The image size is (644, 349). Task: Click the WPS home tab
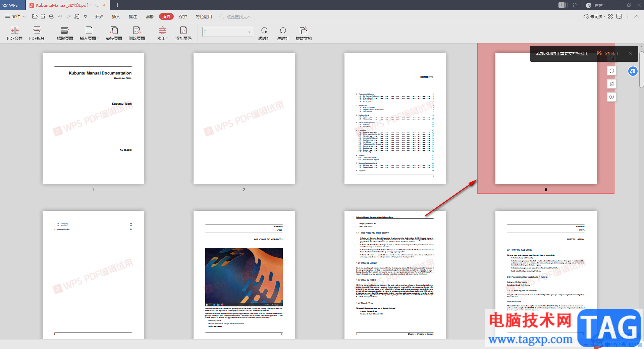[x=12, y=5]
